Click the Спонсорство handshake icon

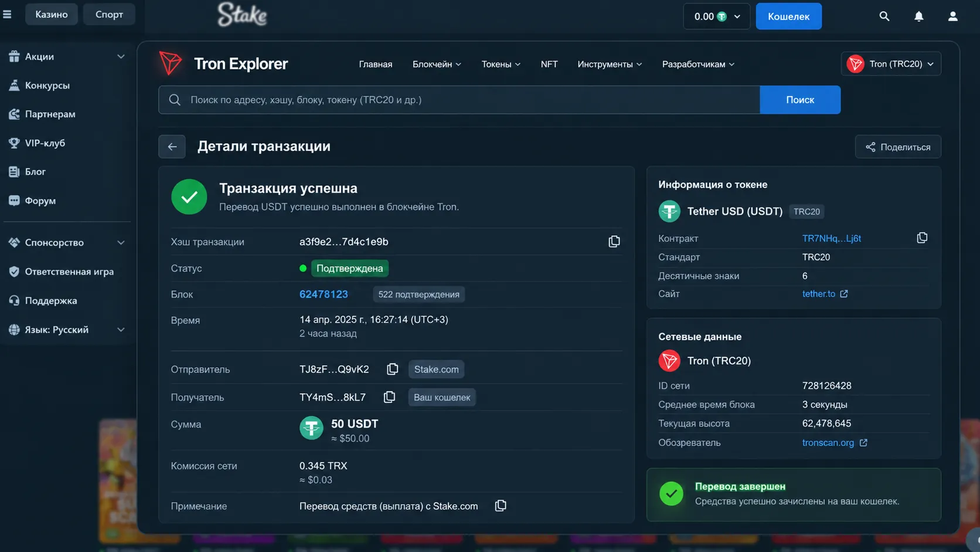click(x=14, y=242)
